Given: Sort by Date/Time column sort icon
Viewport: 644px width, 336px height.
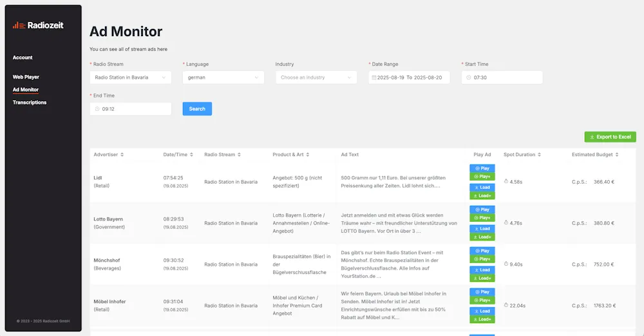Looking at the screenshot, I should (x=192, y=155).
